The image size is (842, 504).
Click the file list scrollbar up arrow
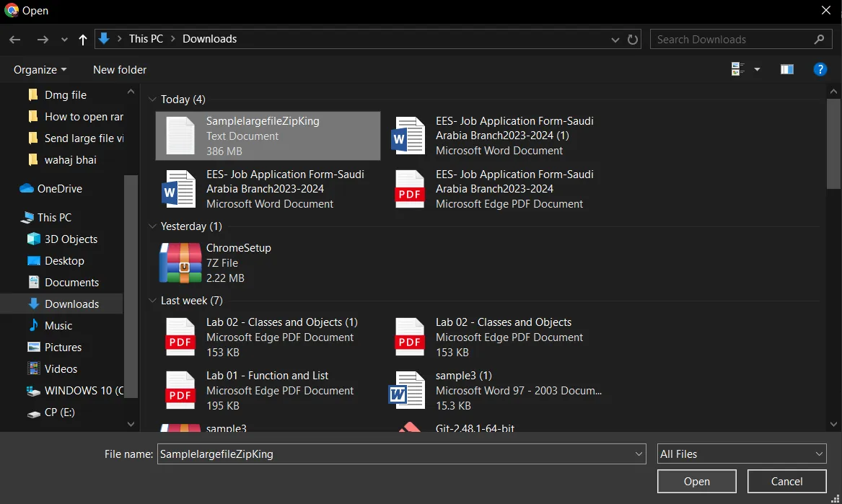[833, 92]
